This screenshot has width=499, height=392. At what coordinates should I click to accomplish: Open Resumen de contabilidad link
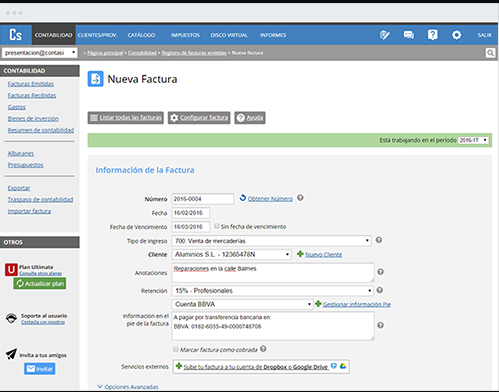coord(41,130)
